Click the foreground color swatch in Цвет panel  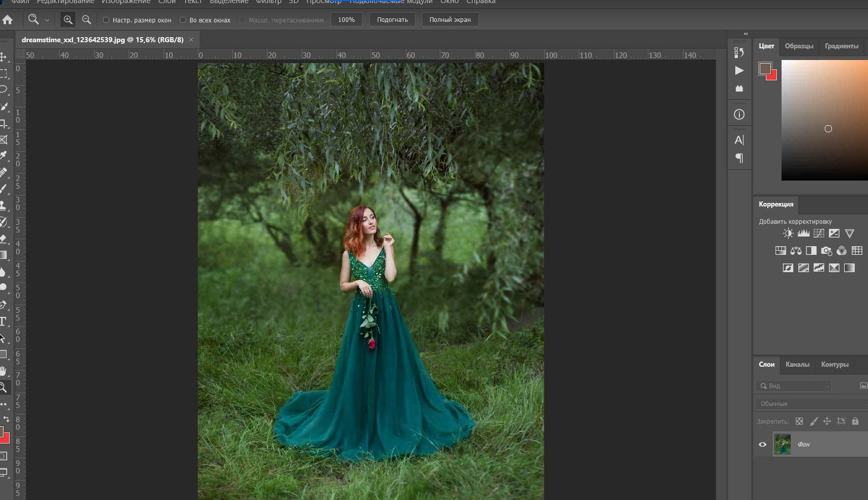coord(764,68)
